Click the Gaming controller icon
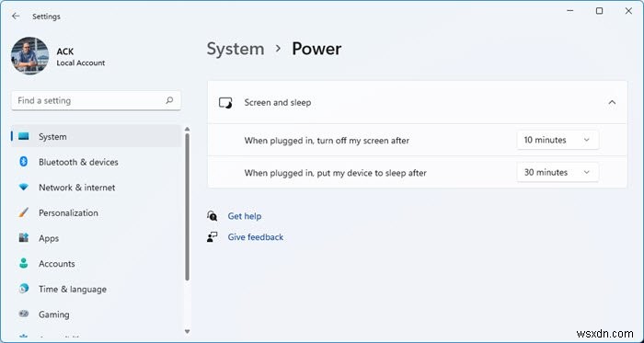This screenshot has height=343, width=644. click(24, 314)
